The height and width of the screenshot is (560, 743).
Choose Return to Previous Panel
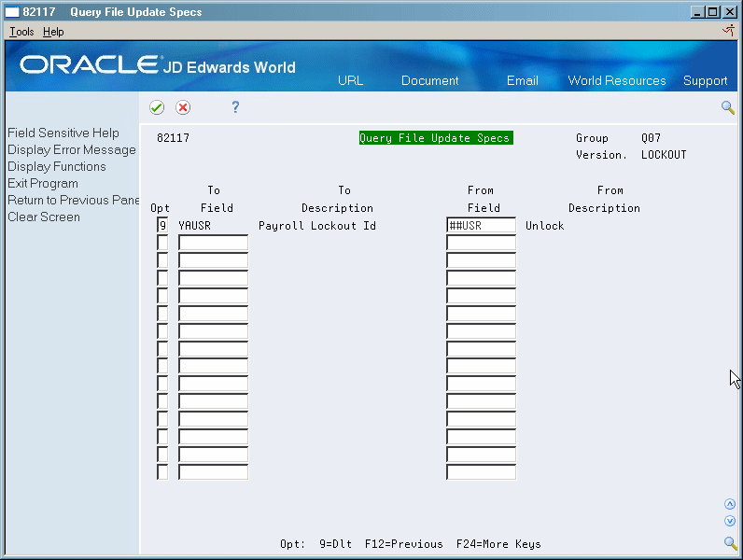tap(74, 201)
